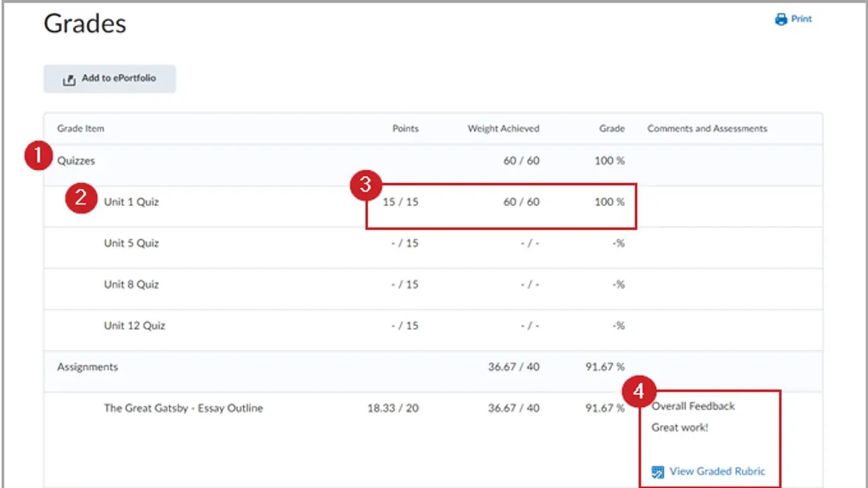Select Unit 12 Quiz points - / 15
Viewport: 868px width, 488px height.
[x=404, y=326]
